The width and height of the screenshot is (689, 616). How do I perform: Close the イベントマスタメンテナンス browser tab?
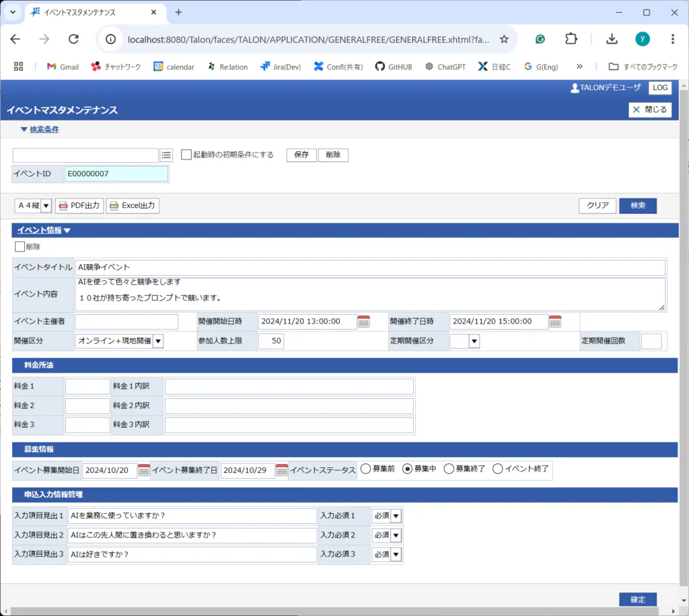pyautogui.click(x=154, y=12)
